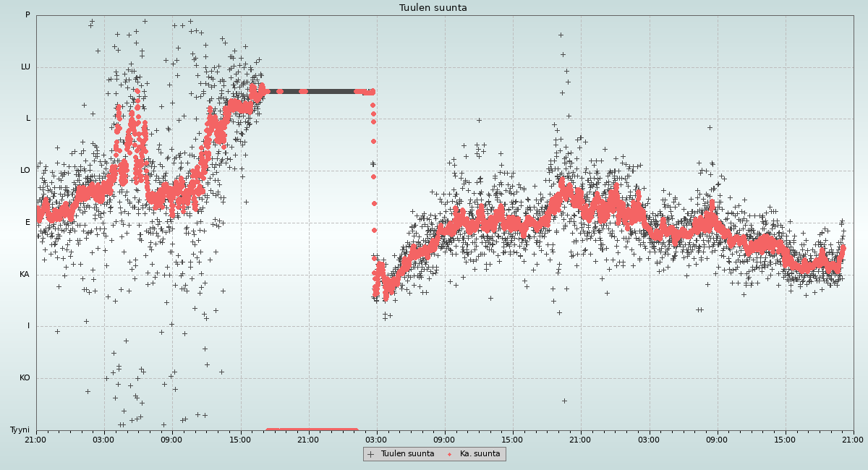Click the red line along Tyyni baseline
Screen dimensions: 868x470
click(312, 430)
